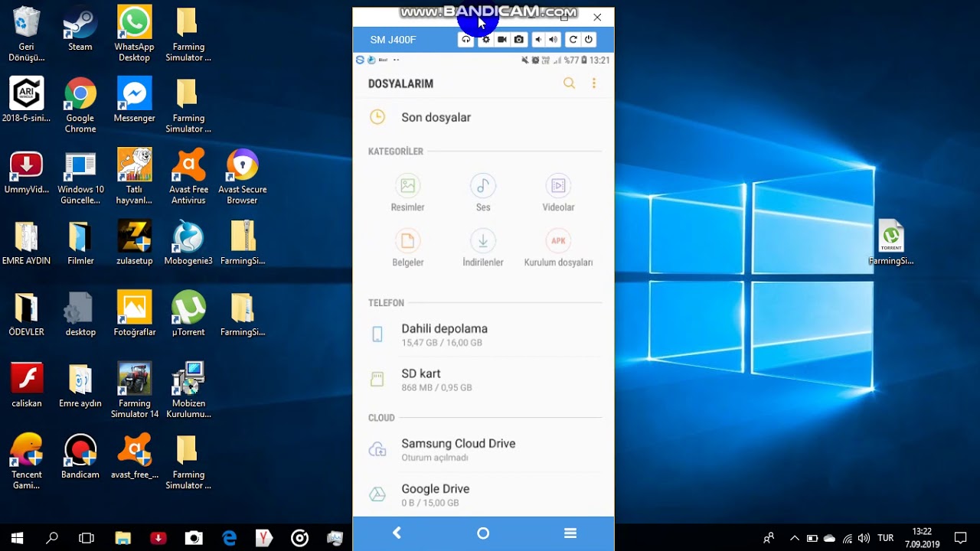Screen dimensions: 980x551
Task: Click the rotate screen icon in mirror toolbar
Action: [x=465, y=40]
